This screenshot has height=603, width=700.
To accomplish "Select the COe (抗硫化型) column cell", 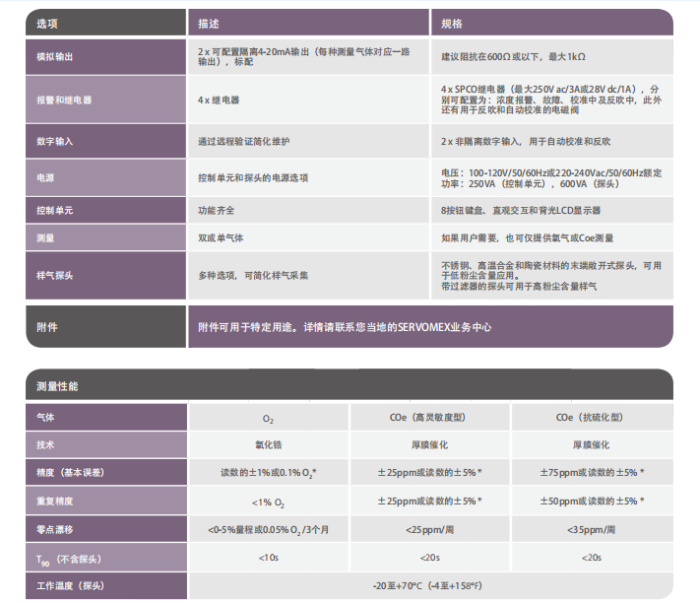I will 592,418.
